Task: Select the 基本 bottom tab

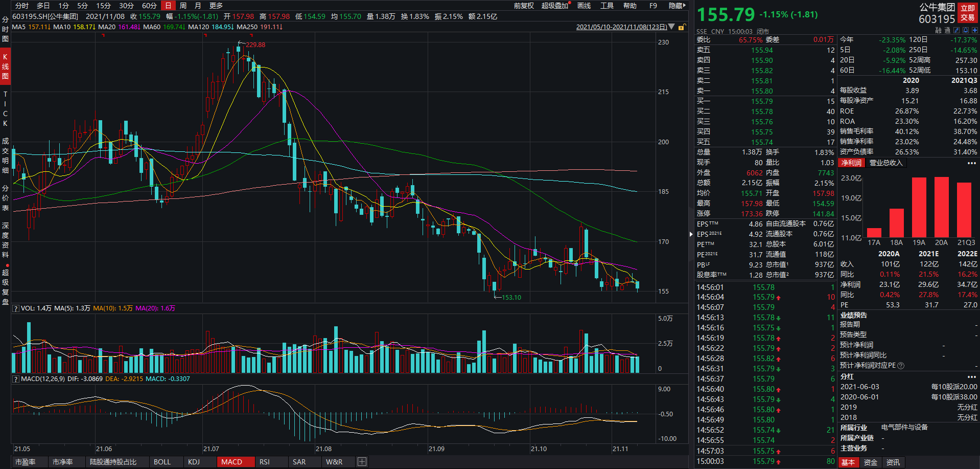Action: tap(848, 462)
